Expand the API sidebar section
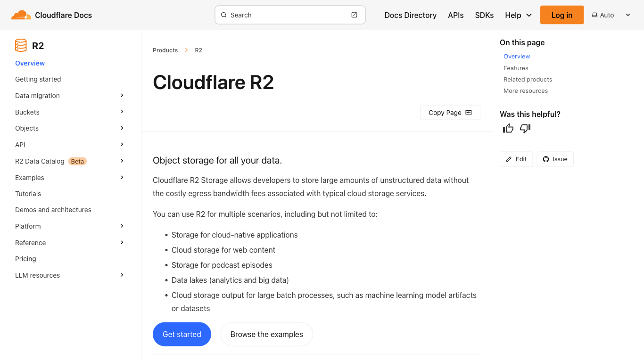Viewport: 644px width, 362px height. [122, 144]
